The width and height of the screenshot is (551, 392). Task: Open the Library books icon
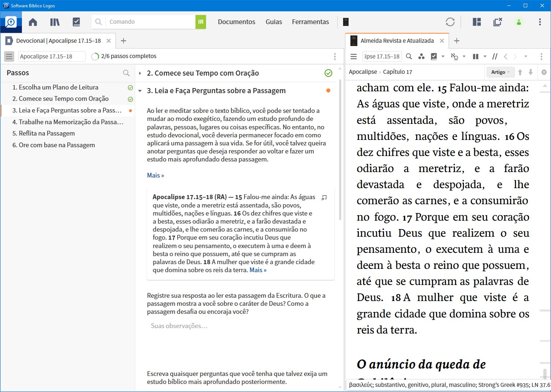point(55,22)
